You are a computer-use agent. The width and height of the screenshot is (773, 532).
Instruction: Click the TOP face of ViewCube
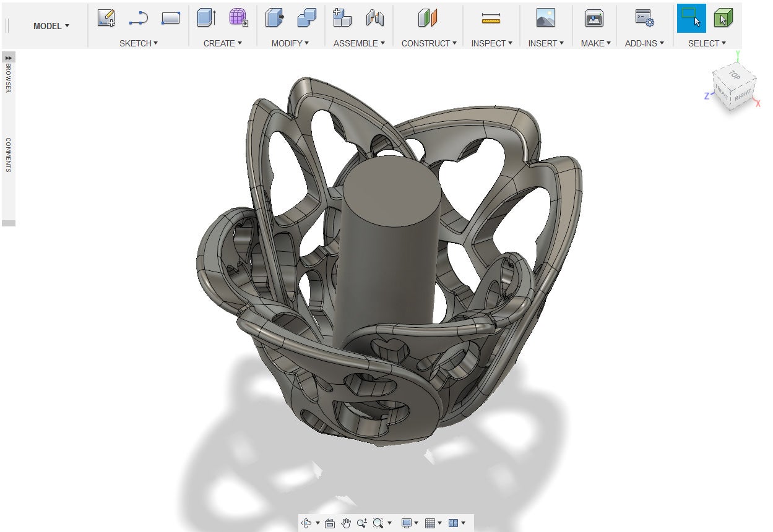pos(734,75)
